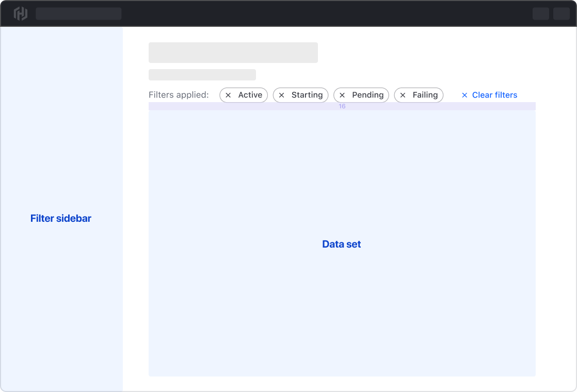Click the first icon in the top-right navbar
The image size is (577, 392).
click(541, 13)
